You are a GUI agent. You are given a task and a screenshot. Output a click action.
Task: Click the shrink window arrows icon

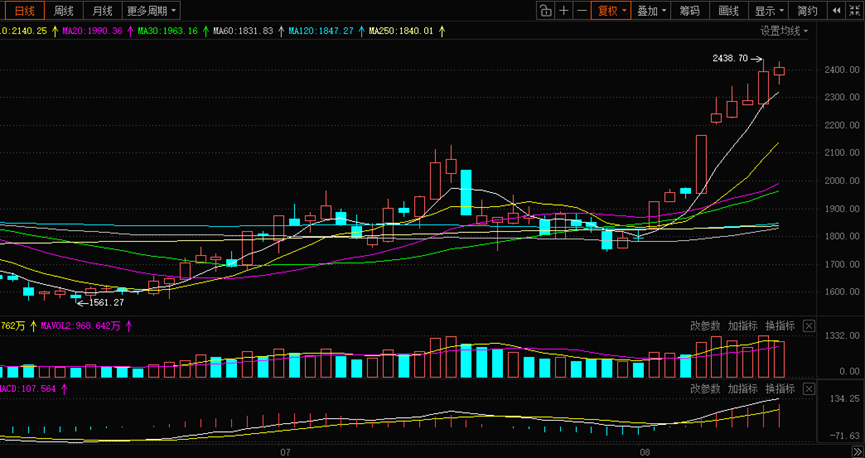pos(855,10)
